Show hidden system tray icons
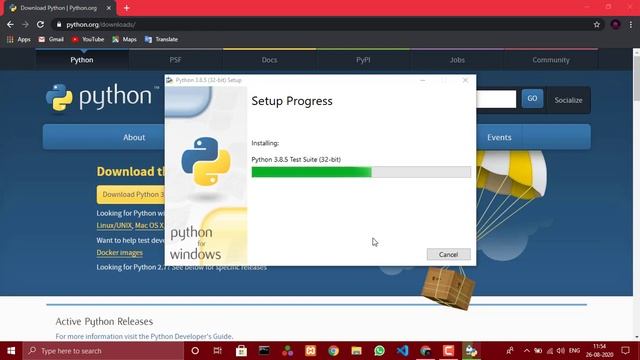This screenshot has height=360, width=640. click(x=527, y=351)
